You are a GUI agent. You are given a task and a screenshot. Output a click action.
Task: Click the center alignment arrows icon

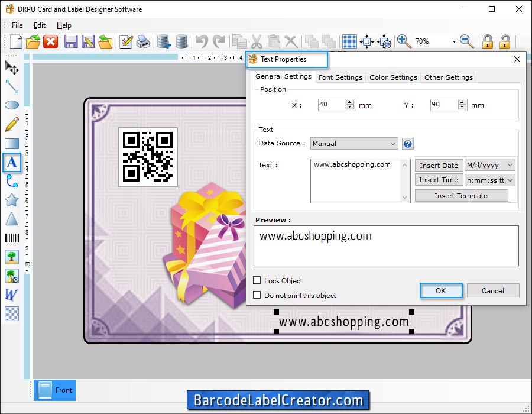[366, 42]
